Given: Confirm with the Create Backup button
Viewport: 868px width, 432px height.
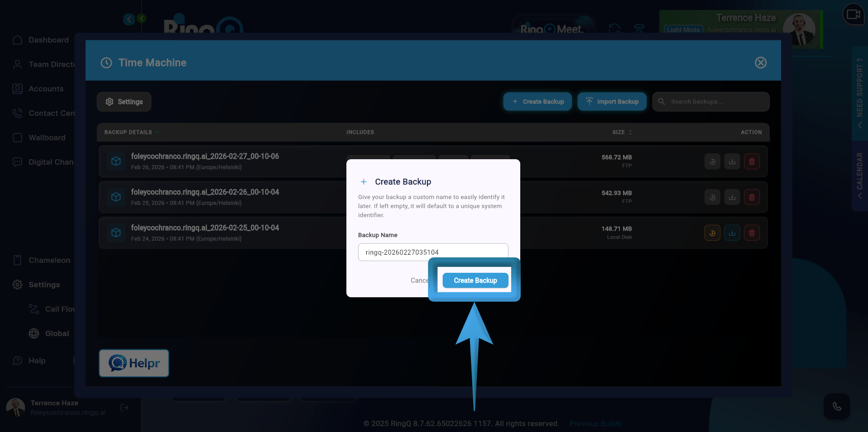Looking at the screenshot, I should click(475, 280).
